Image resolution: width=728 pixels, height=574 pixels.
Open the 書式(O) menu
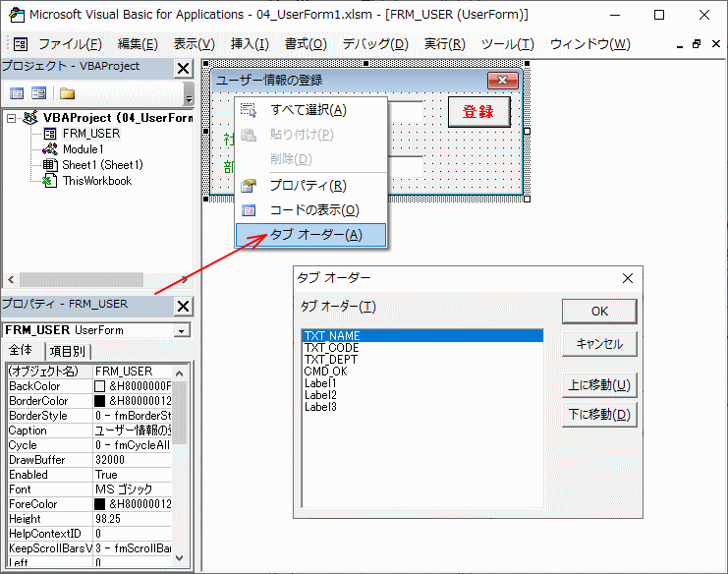[306, 44]
